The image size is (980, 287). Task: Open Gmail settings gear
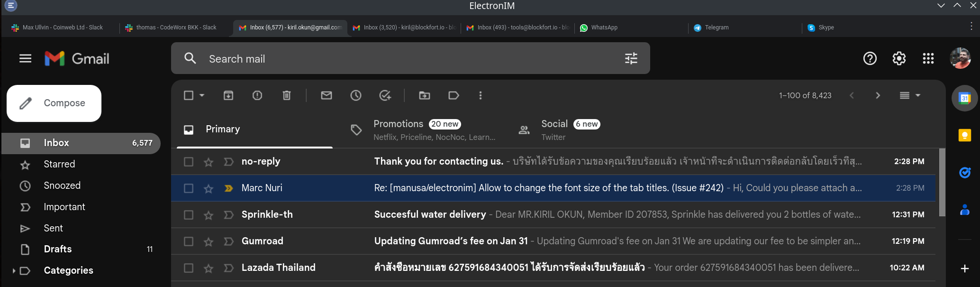898,58
